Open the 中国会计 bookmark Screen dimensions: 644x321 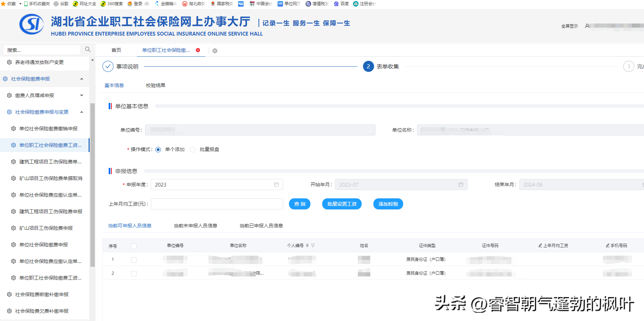[x=261, y=3]
